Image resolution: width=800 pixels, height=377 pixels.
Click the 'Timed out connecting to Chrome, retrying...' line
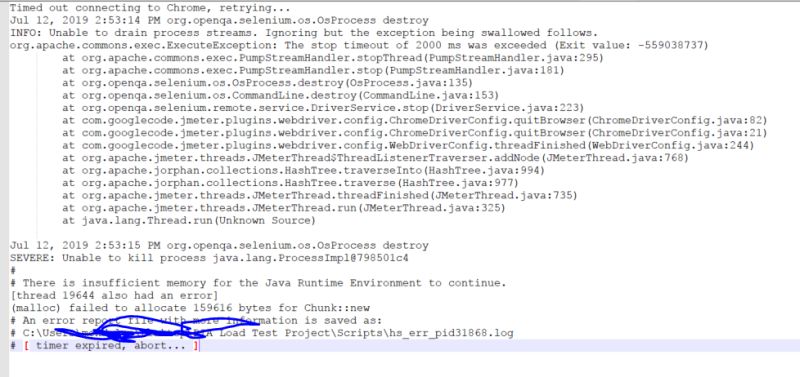tap(151, 8)
